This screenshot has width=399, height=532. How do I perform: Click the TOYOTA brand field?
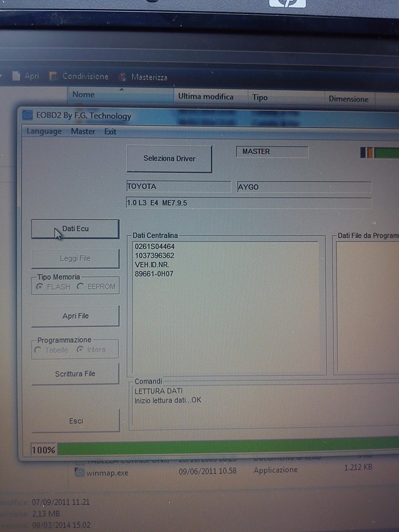click(x=178, y=187)
